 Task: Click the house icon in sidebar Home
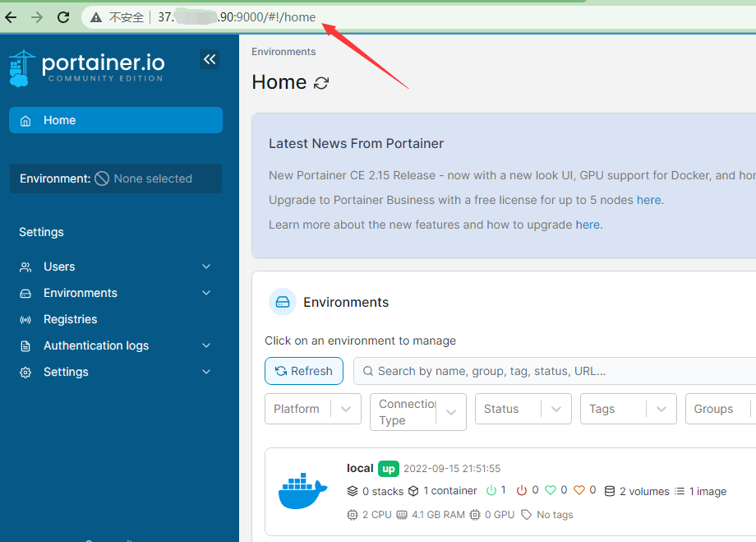point(25,121)
